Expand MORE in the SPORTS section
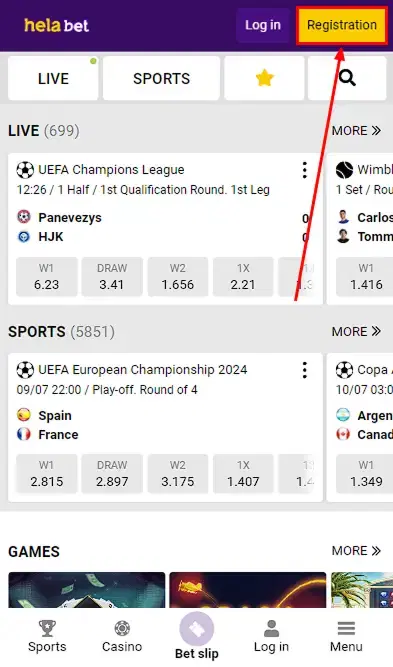Image resolution: width=393 pixels, height=667 pixels. point(356,331)
